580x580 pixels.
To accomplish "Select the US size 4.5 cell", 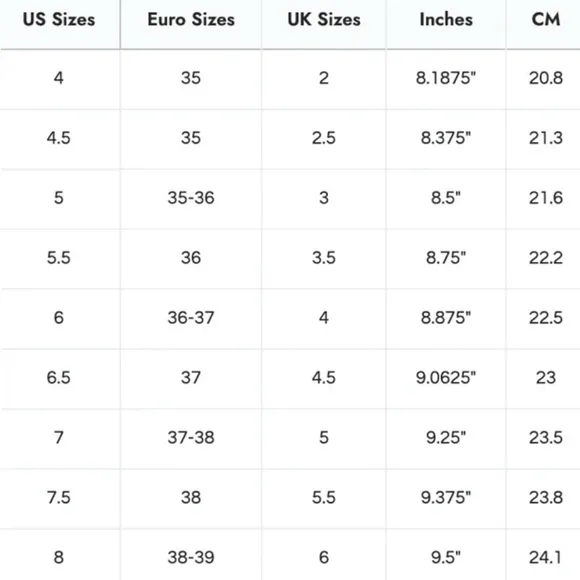I will click(x=59, y=138).
